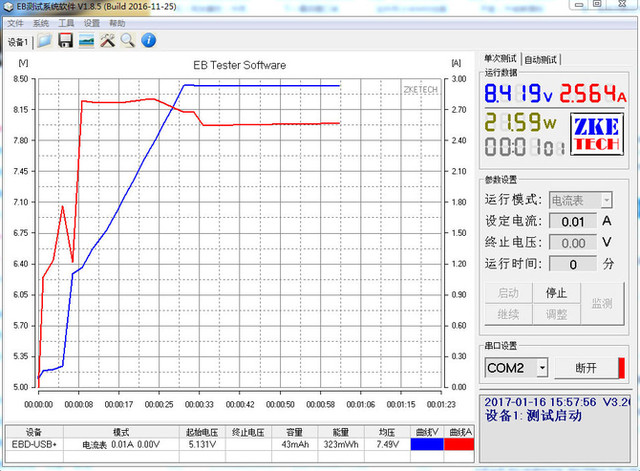Viewport: 640px width, 471px height.
Task: Click the 5.131V starting voltage cell
Action: click(x=202, y=444)
